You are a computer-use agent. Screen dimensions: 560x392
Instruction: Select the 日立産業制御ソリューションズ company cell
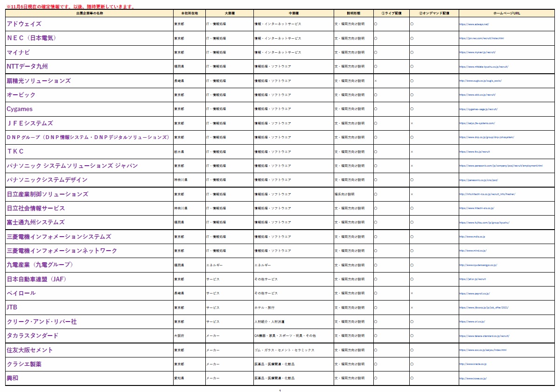click(x=90, y=194)
